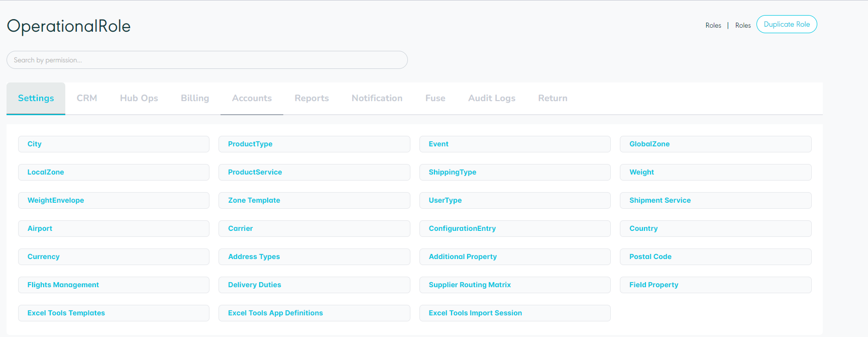Open the ProductService permission panel
Screen dimensions: 868x337
click(314, 172)
